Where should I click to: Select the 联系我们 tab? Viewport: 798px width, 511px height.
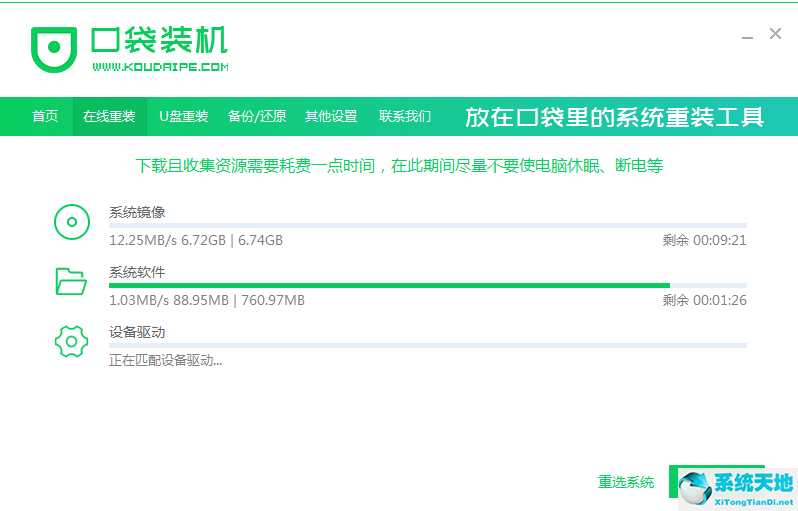coord(405,117)
